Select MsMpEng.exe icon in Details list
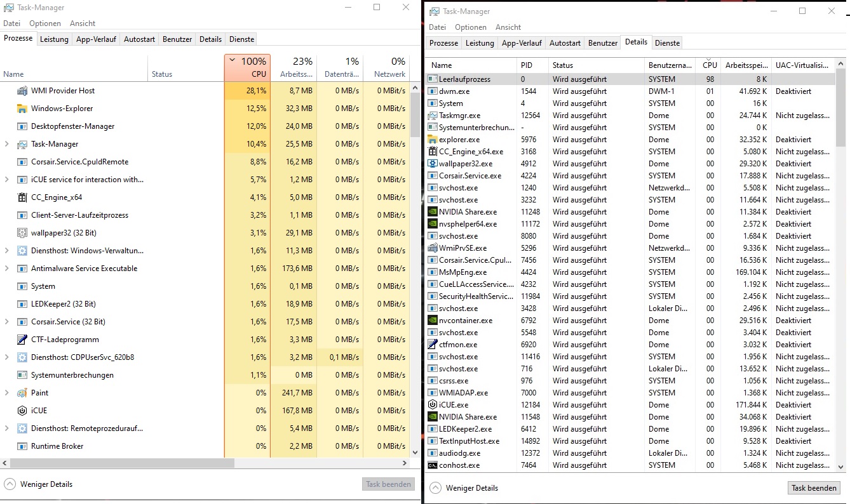 pyautogui.click(x=433, y=272)
